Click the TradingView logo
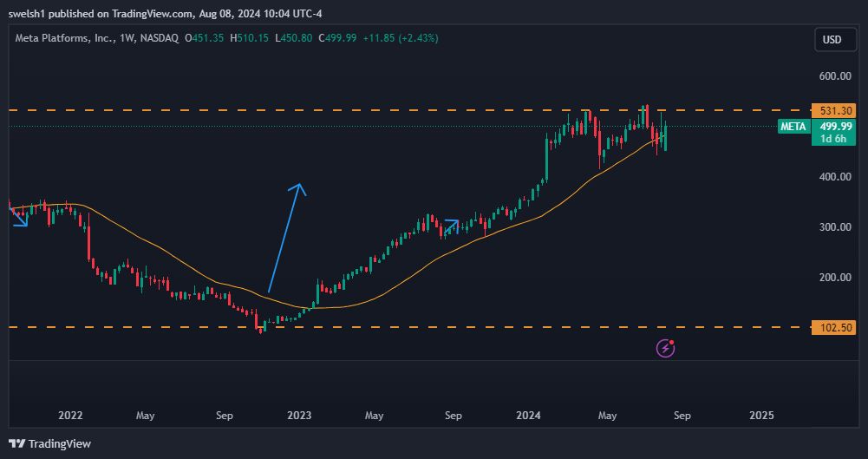The image size is (868, 459). pos(50,443)
